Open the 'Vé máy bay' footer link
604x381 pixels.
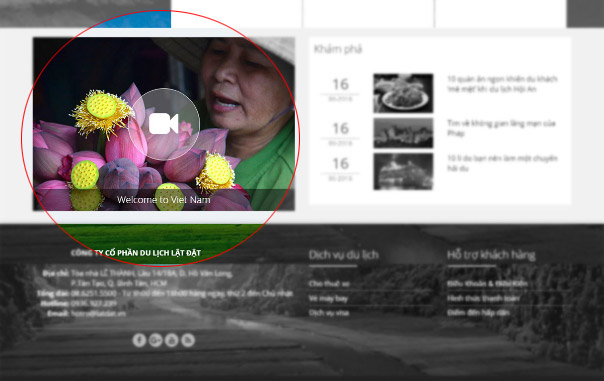click(328, 299)
